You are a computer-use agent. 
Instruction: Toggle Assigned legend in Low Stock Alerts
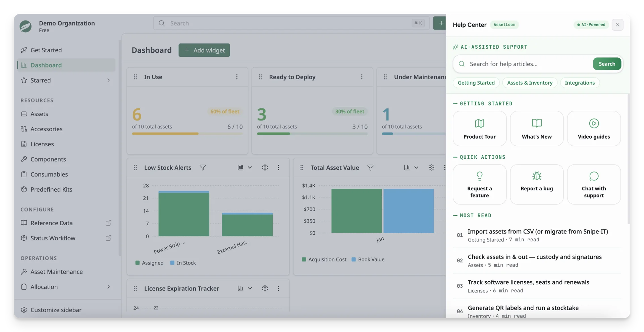pyautogui.click(x=149, y=263)
